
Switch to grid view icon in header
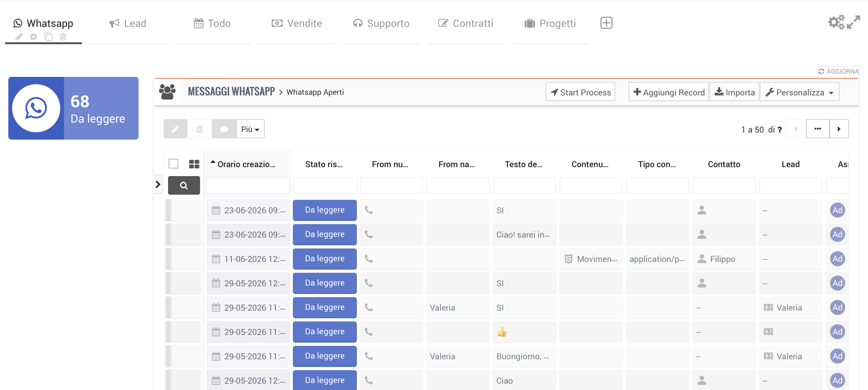[194, 164]
